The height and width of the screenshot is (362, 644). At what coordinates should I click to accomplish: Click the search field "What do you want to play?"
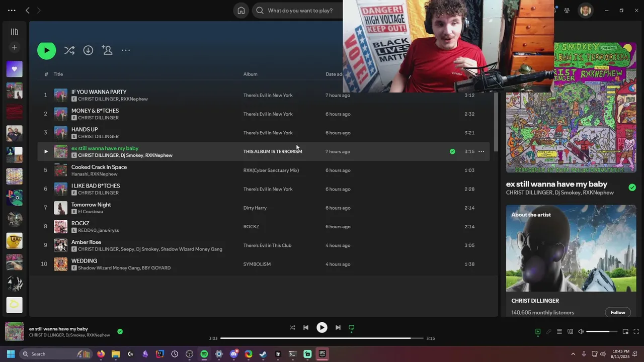(x=300, y=10)
